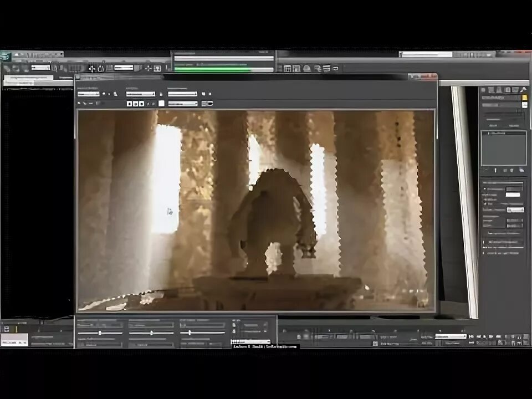
Task: Click the white color swatch in frame window
Action: pyautogui.click(x=161, y=104)
